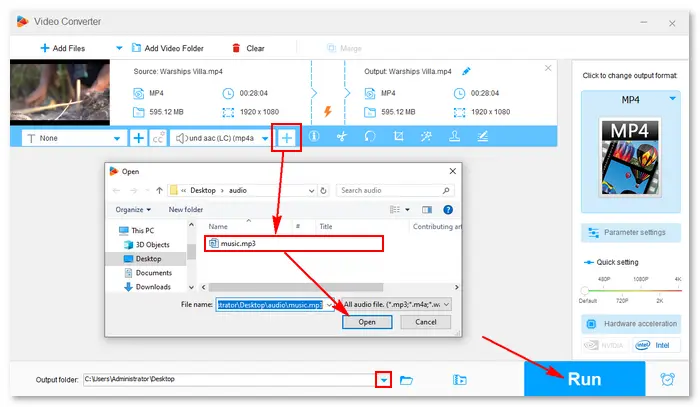Click Desktop in the address breadcrumb
The height and width of the screenshot is (407, 700).
tap(203, 191)
